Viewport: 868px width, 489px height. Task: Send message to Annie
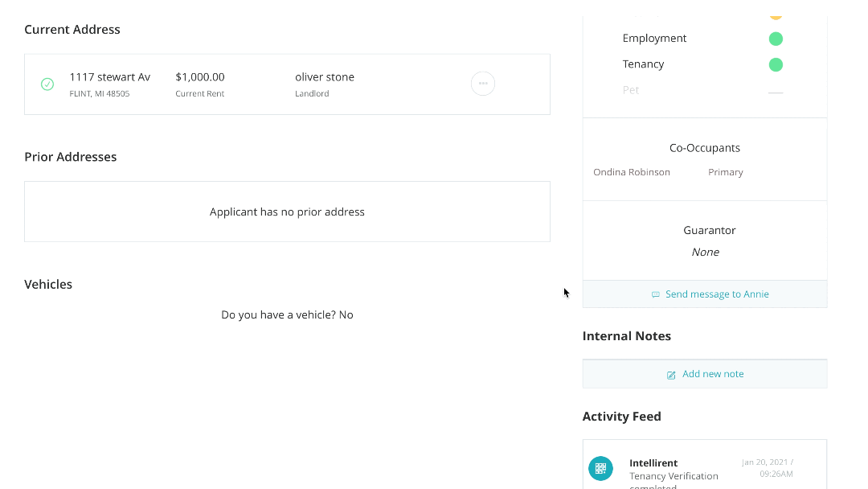coord(716,294)
